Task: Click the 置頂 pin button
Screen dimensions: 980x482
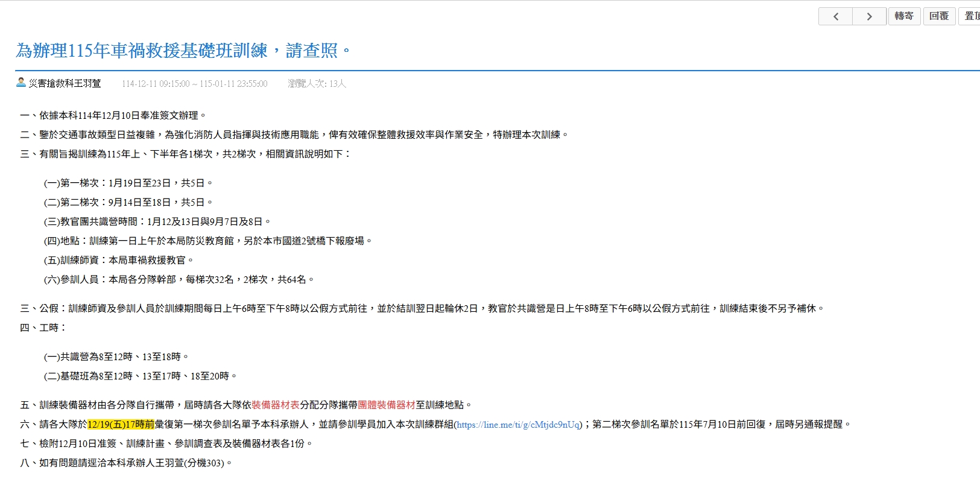Action: pos(970,16)
